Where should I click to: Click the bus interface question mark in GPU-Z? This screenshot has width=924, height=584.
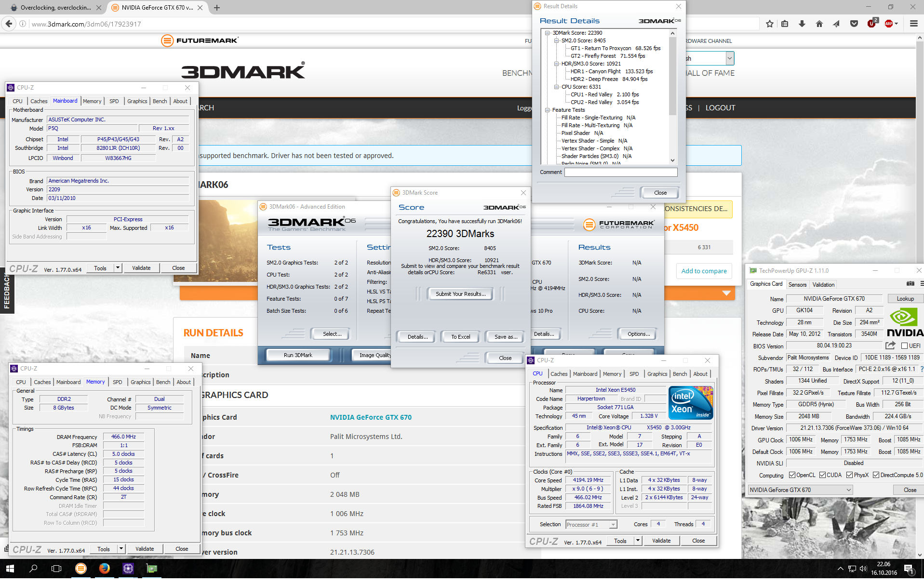(x=922, y=369)
